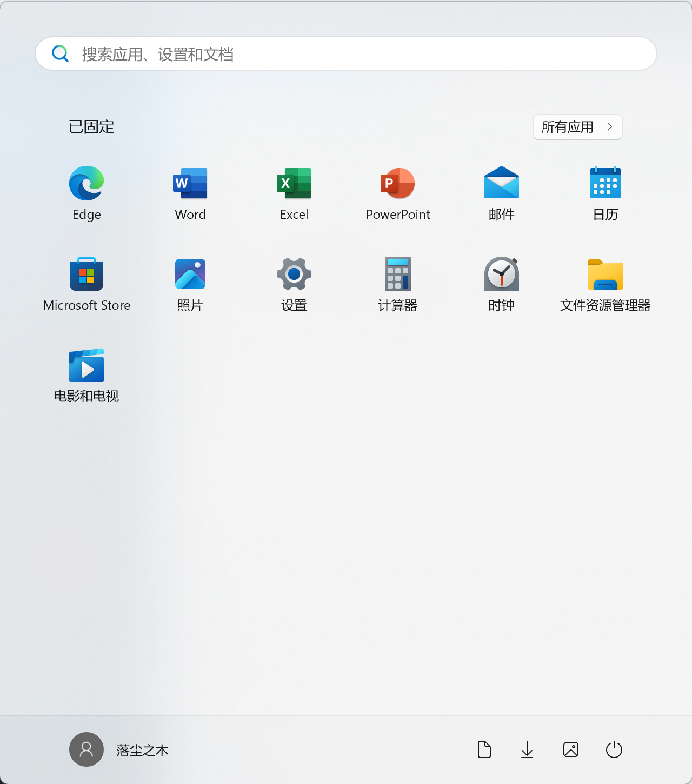Screen dimensions: 692x784
Task: Open the 照片 photos app
Action: click(190, 284)
